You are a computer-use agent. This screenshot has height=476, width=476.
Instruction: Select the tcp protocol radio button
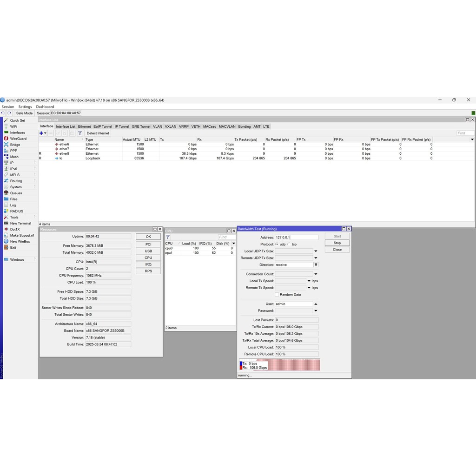[289, 244]
